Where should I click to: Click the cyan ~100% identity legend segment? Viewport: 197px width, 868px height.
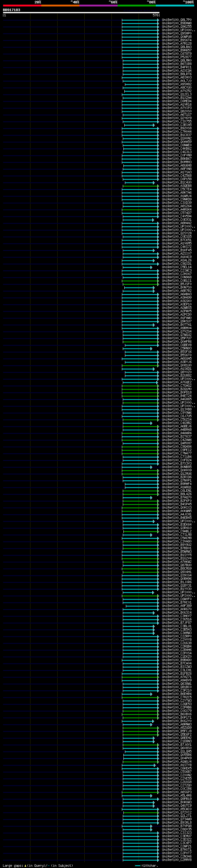[175, 6]
